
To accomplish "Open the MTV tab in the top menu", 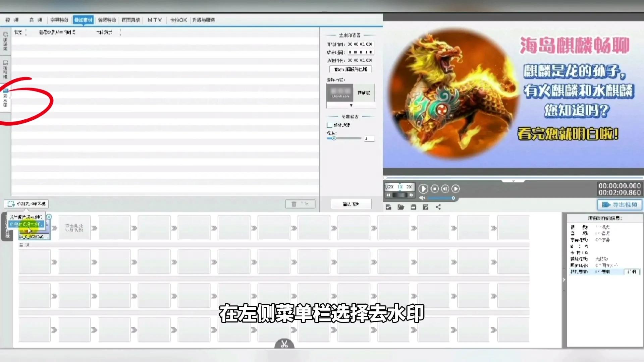I will coord(154,20).
